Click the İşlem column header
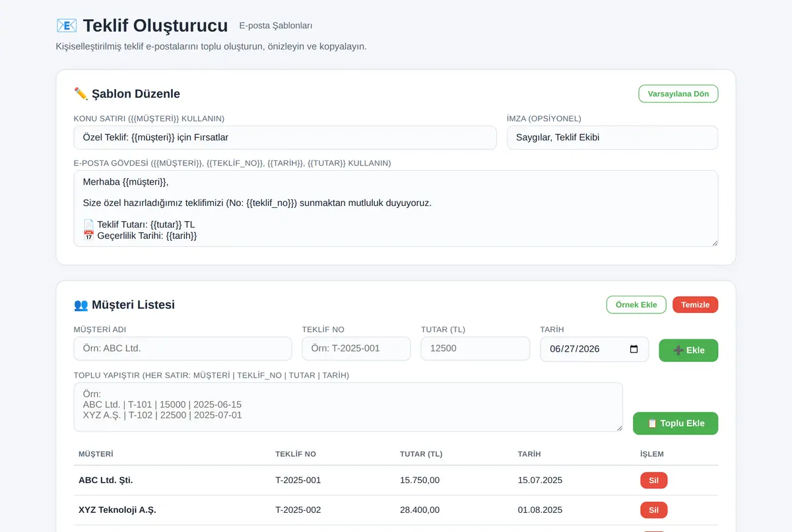 click(x=652, y=454)
